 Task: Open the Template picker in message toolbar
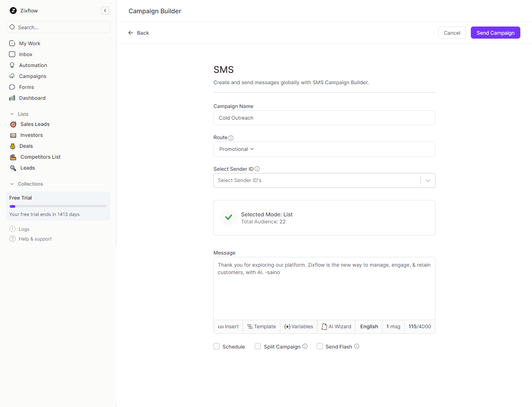click(261, 326)
